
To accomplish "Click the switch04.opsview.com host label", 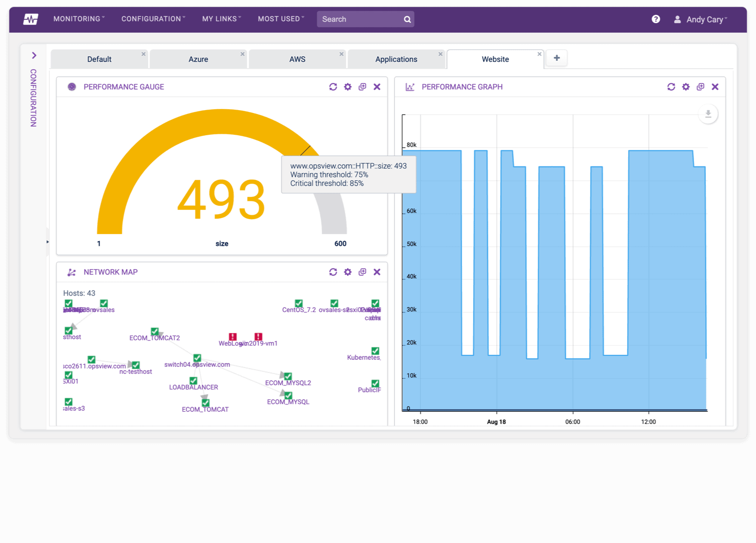I will (x=197, y=364).
